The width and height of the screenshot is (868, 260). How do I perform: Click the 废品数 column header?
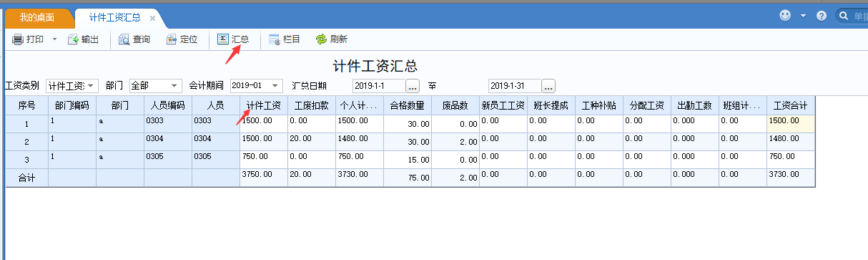pos(455,105)
